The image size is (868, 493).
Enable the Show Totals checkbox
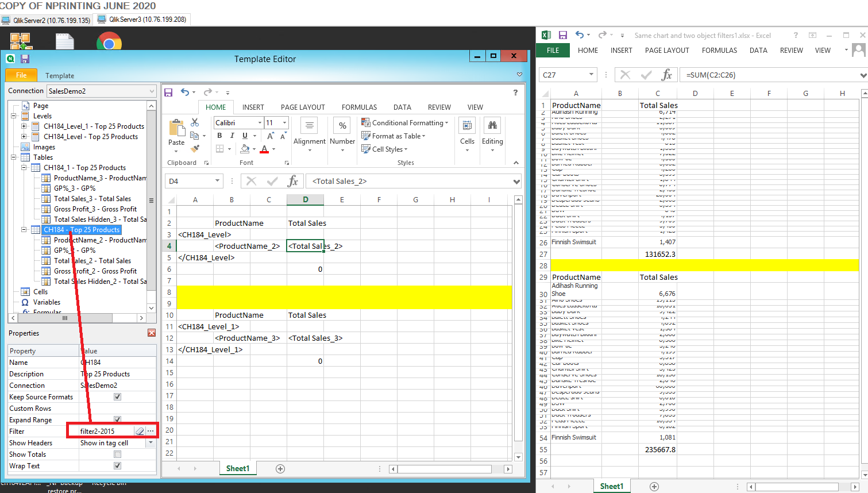pyautogui.click(x=117, y=455)
